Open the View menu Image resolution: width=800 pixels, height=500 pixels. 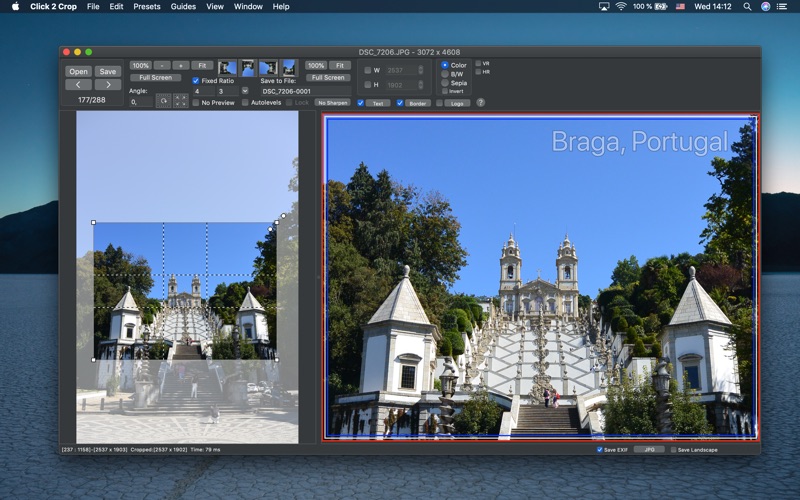215,7
